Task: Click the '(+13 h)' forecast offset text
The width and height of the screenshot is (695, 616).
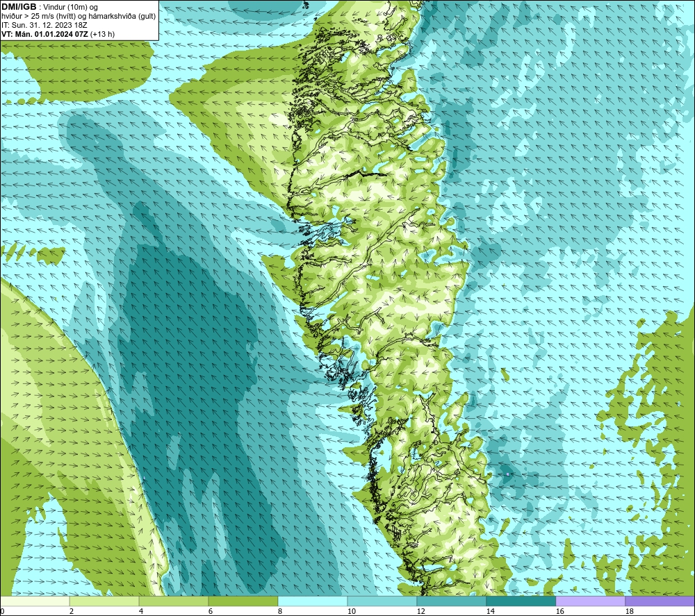Action: [x=102, y=34]
